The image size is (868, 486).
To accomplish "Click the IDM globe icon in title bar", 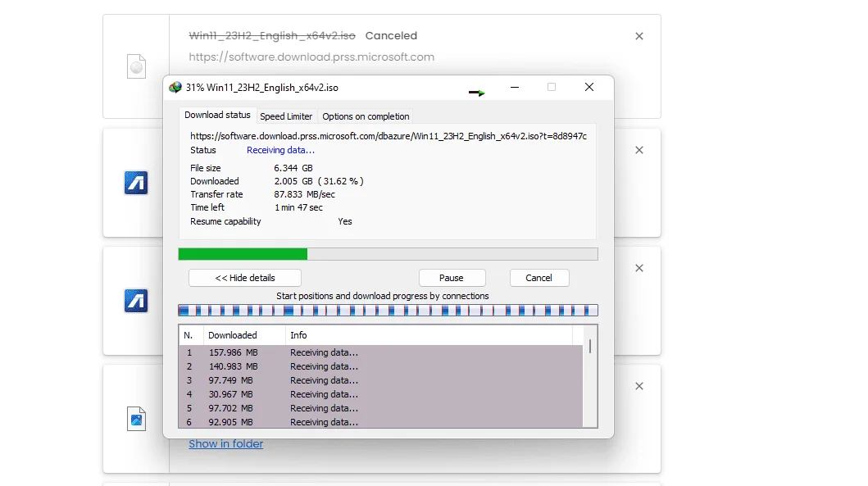I will [175, 88].
